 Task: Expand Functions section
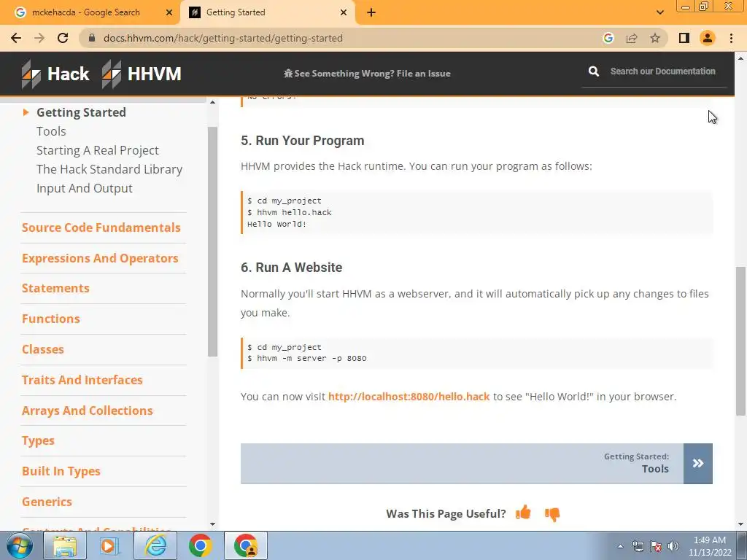51,319
